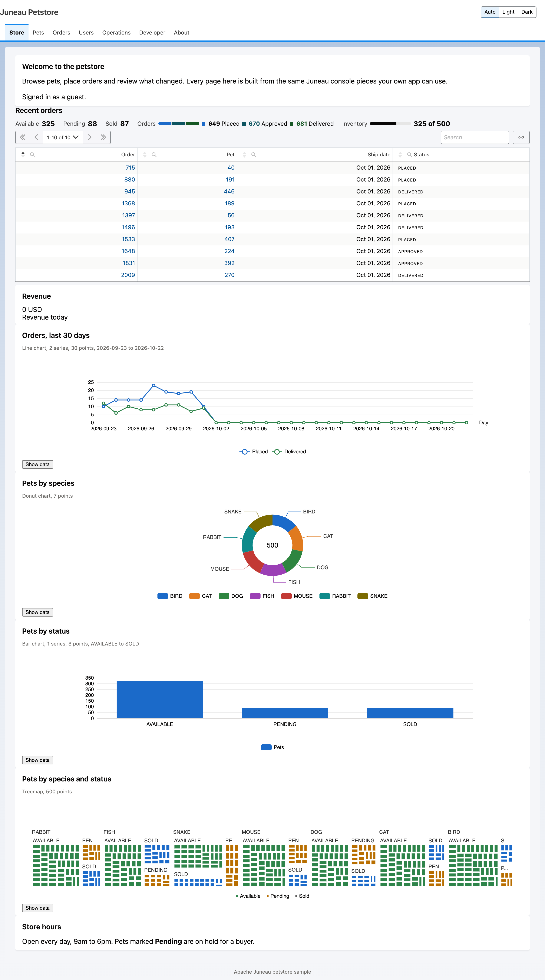Screen dimensions: 545x980
Task: Toggle MOUSE in donut chart legend
Action: pyautogui.click(x=297, y=596)
